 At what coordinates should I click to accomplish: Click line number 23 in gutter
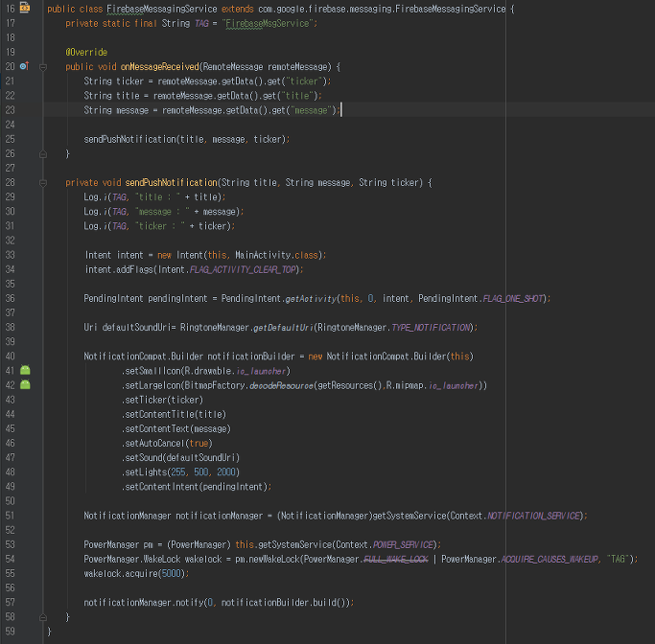(10, 110)
